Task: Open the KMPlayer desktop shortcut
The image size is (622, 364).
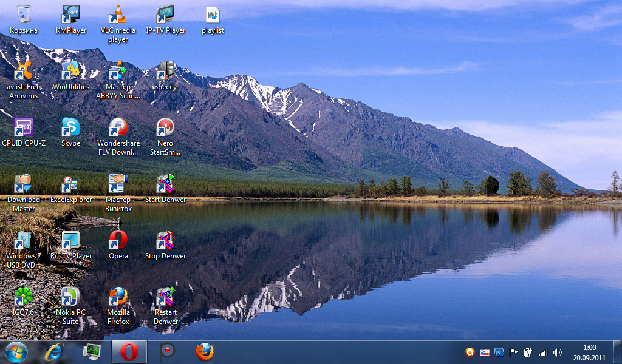Action: 71,15
